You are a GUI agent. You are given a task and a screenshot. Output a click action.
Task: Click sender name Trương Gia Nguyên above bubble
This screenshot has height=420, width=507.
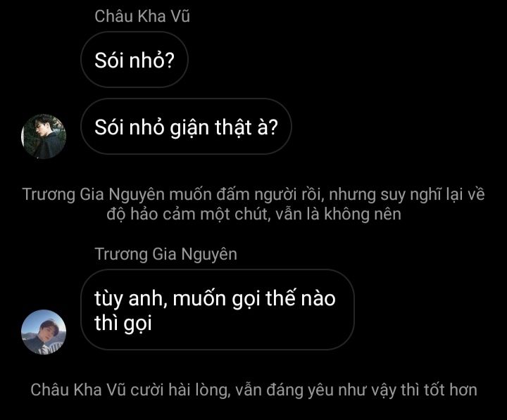pyautogui.click(x=166, y=254)
